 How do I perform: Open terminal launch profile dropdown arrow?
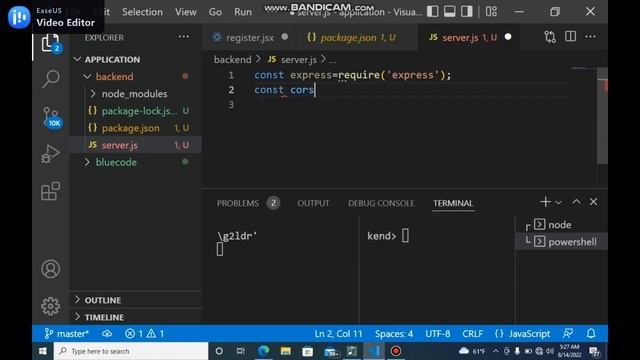pyautogui.click(x=558, y=202)
